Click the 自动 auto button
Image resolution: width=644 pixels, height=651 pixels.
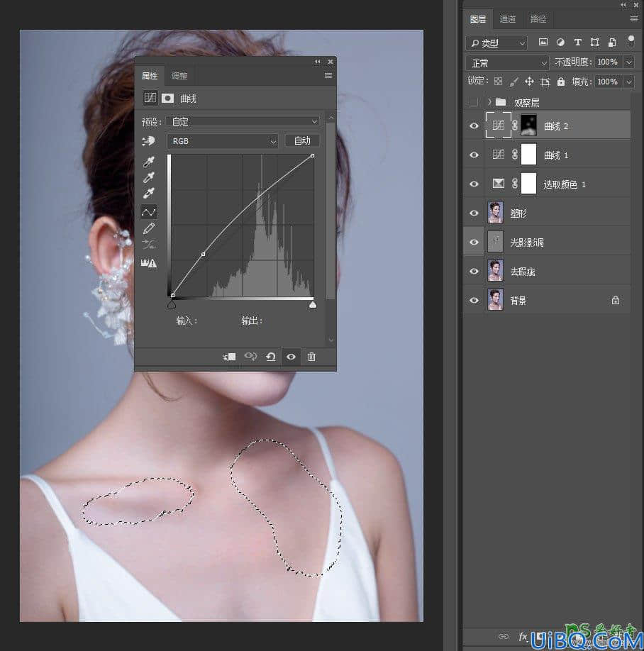point(302,140)
